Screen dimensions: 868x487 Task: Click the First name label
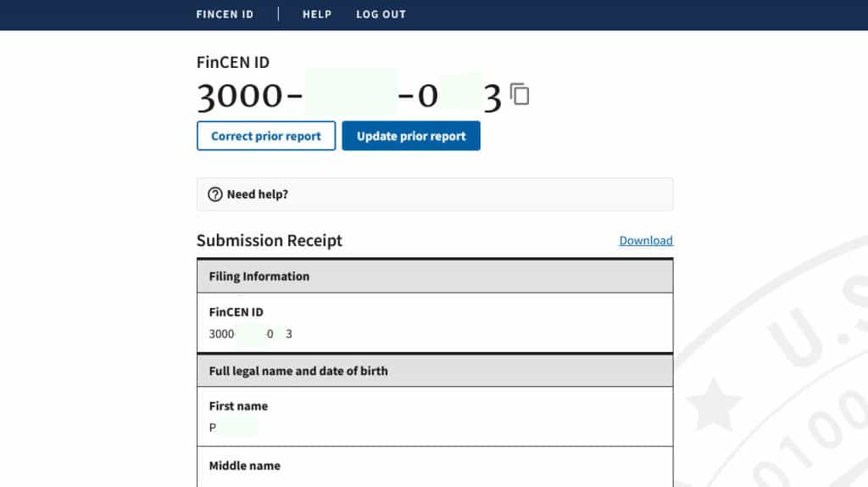(x=238, y=406)
